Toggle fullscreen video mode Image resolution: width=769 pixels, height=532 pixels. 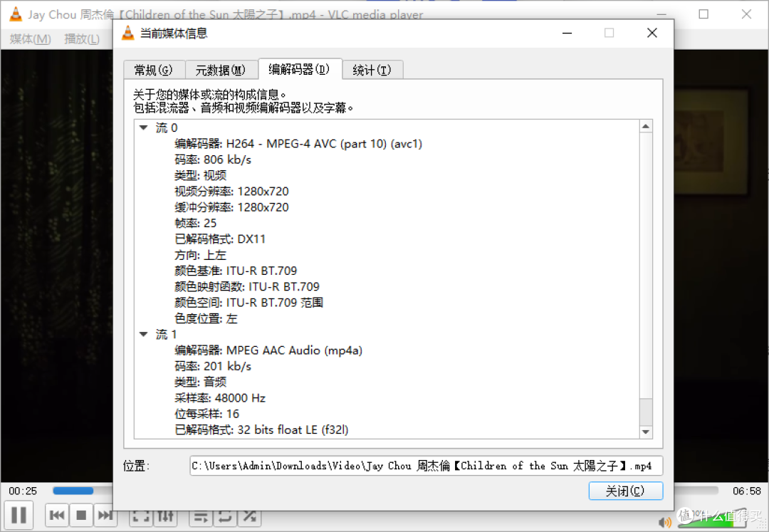click(x=141, y=516)
